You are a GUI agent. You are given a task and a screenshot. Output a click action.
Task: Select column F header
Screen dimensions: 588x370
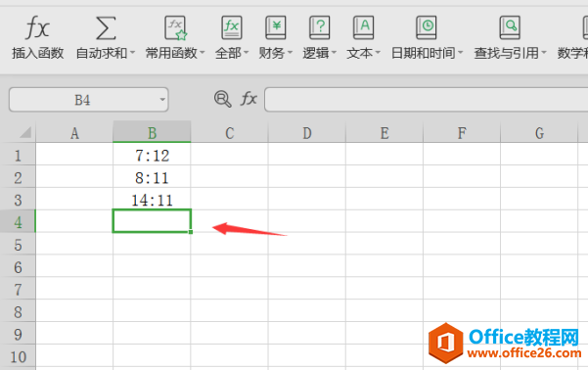[x=462, y=133]
